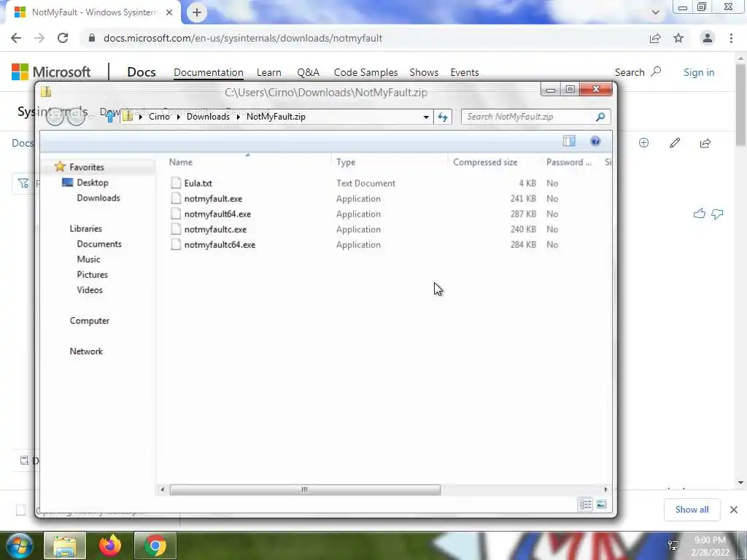Screen dimensions: 747x560
Task: Open Firefox from taskbar
Action: pyautogui.click(x=110, y=545)
